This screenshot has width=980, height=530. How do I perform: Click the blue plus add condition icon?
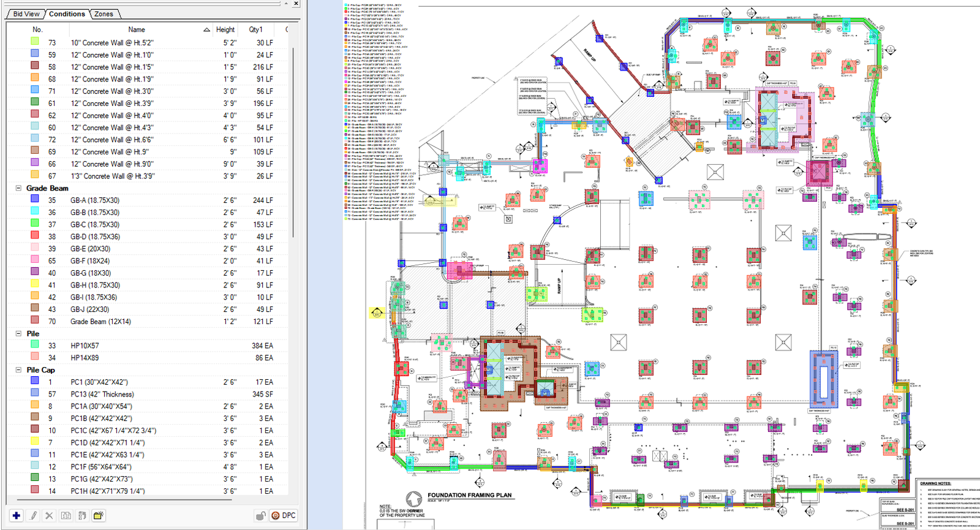pyautogui.click(x=17, y=516)
